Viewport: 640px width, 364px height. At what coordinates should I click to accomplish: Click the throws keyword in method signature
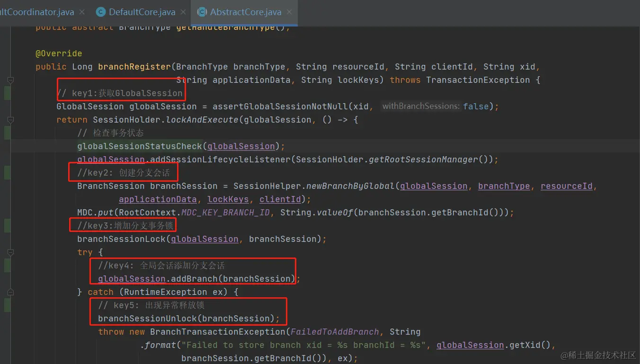[405, 80]
